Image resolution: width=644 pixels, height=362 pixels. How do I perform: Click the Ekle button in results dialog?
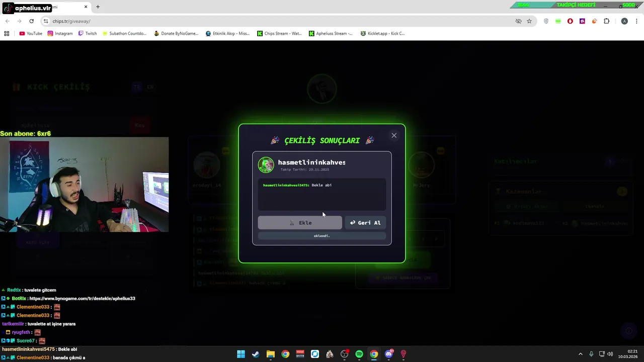click(x=300, y=223)
